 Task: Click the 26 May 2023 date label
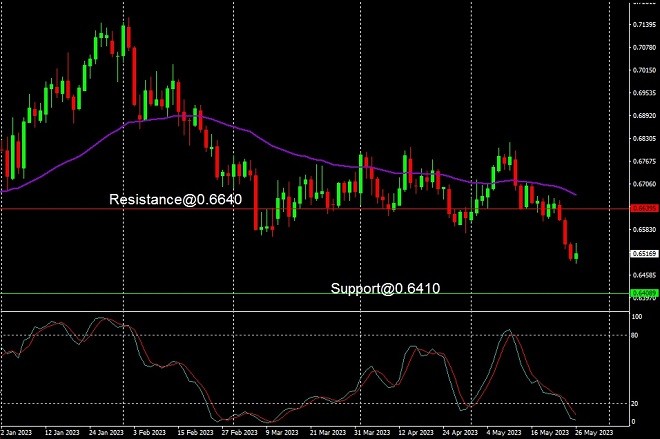click(x=594, y=433)
